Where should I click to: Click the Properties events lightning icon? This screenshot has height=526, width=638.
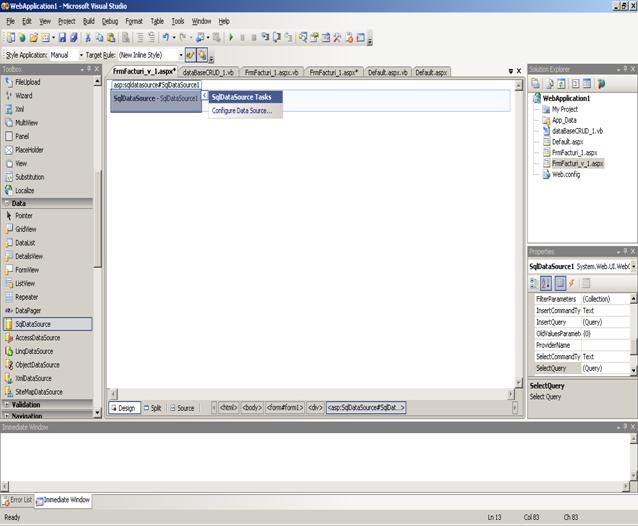click(x=572, y=283)
